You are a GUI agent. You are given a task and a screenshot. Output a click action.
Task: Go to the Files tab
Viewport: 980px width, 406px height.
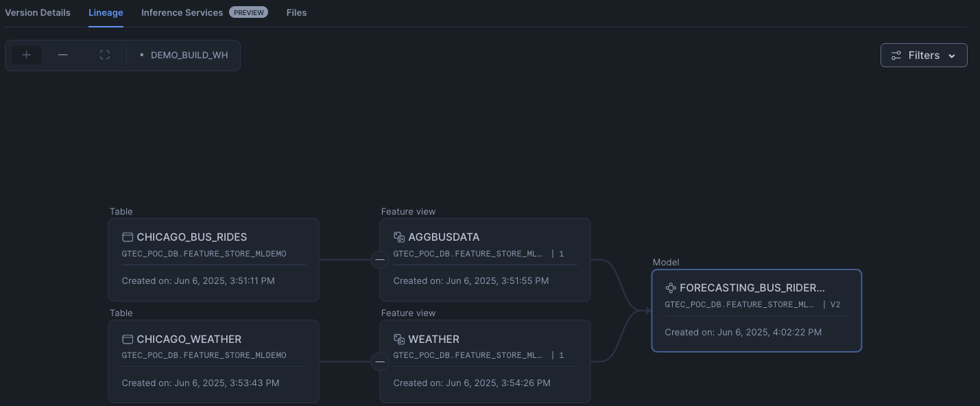pos(296,12)
